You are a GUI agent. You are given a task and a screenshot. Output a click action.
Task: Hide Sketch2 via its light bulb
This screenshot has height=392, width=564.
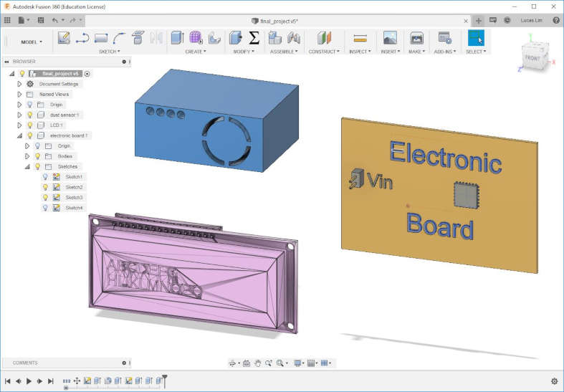tap(45, 187)
